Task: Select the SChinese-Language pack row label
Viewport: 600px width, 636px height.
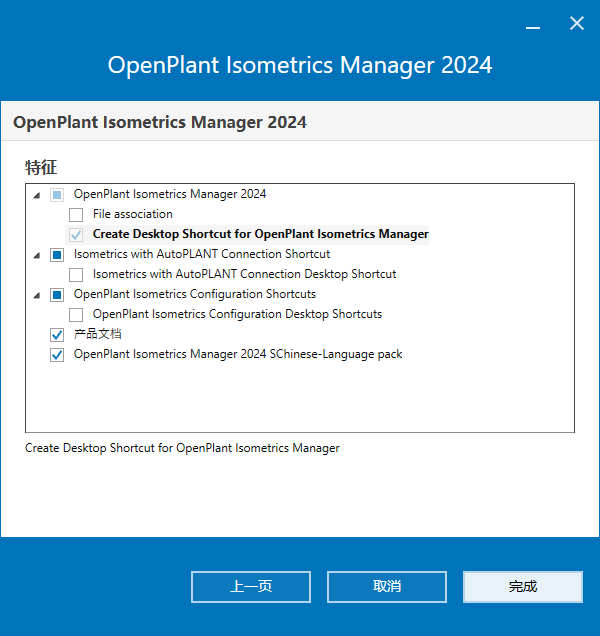Action: click(x=238, y=354)
